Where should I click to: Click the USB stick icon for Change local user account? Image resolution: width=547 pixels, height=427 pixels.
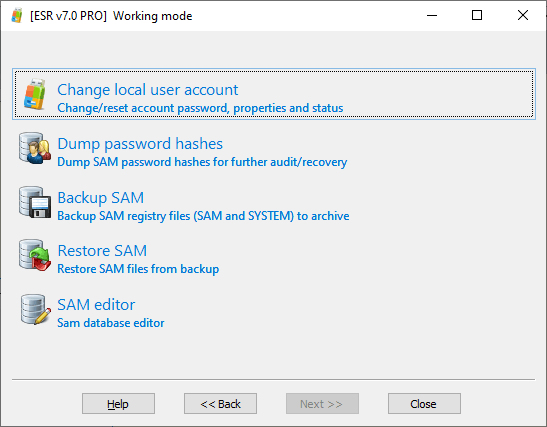(35, 94)
